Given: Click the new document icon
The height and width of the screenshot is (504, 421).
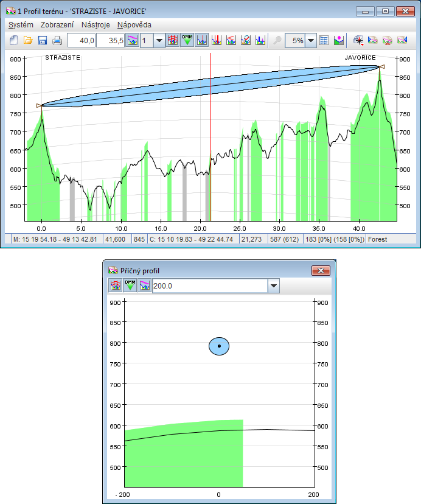Looking at the screenshot, I should [x=13, y=41].
